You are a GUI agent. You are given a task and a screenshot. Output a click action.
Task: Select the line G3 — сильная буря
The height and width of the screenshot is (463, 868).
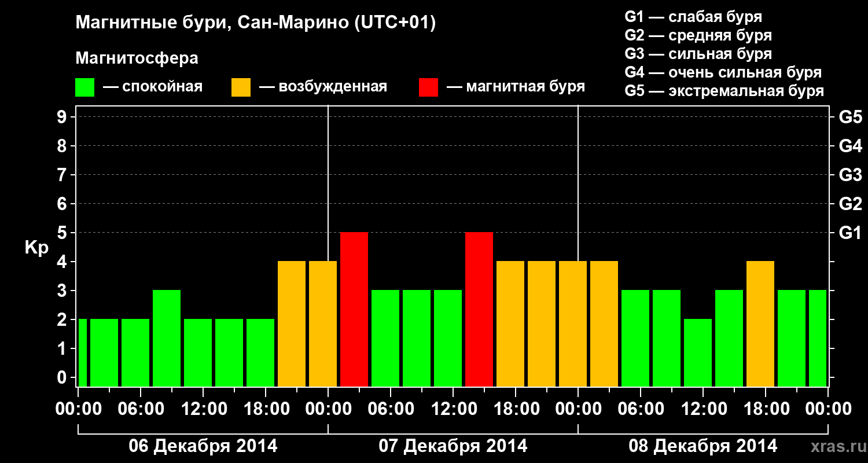point(698,54)
